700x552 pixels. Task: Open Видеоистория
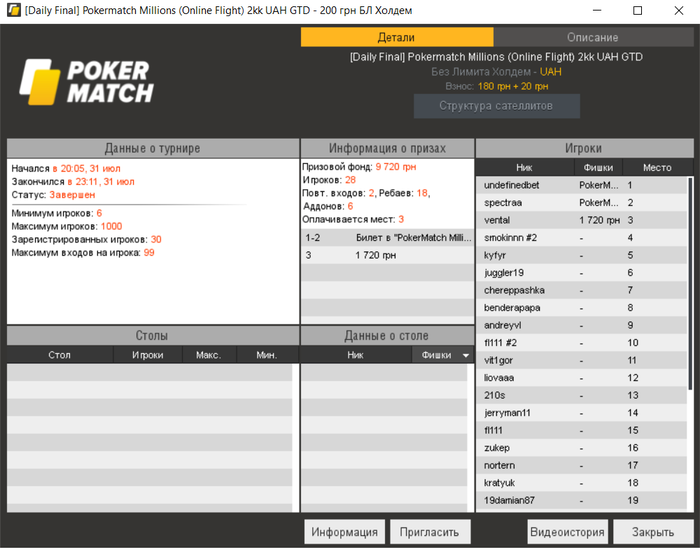tap(567, 532)
